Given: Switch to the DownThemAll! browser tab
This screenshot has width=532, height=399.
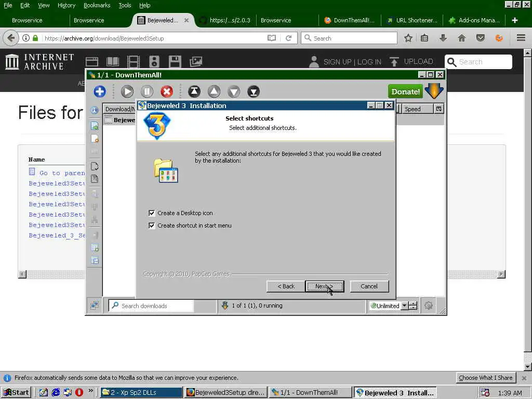Looking at the screenshot, I should tap(350, 20).
